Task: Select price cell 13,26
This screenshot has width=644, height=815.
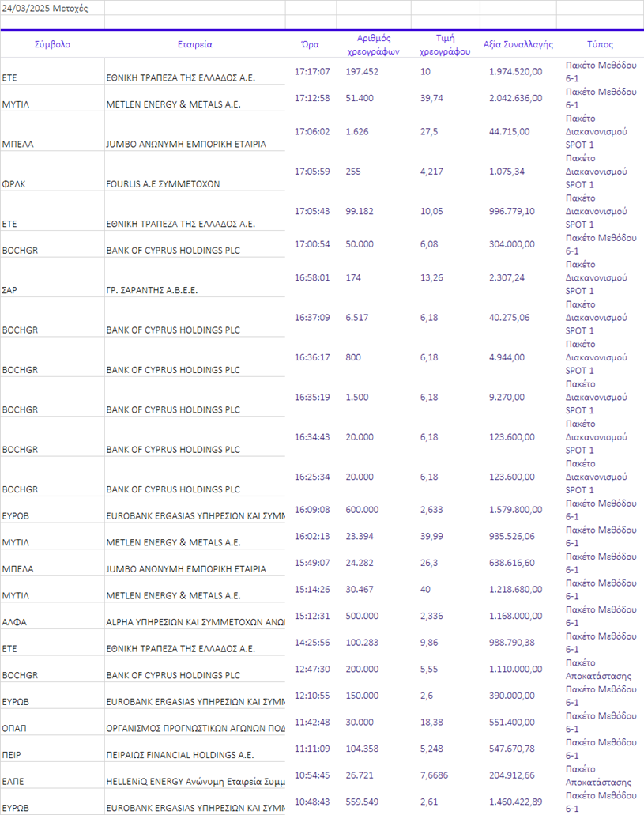Action: click(431, 278)
